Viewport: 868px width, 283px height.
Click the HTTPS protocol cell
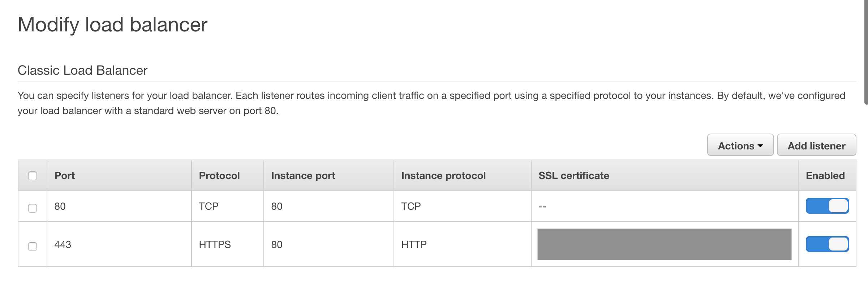(x=215, y=244)
